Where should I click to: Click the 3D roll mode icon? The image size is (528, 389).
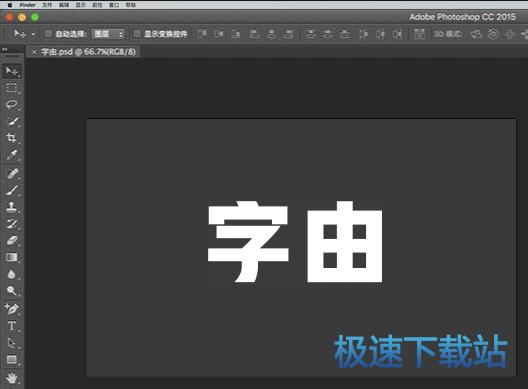point(493,34)
